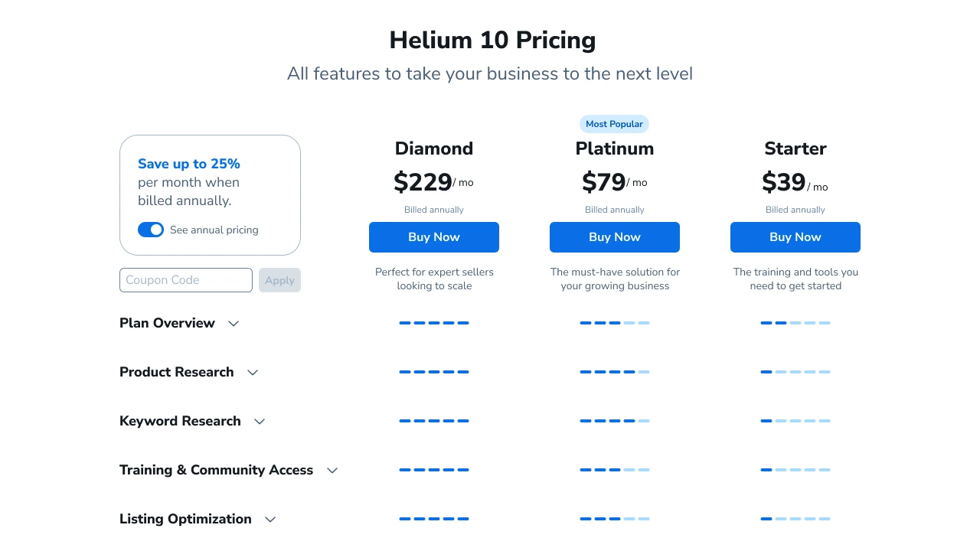Click the rating dashes for Starter Keyword Research
Screen dimensions: 980x551
(795, 420)
